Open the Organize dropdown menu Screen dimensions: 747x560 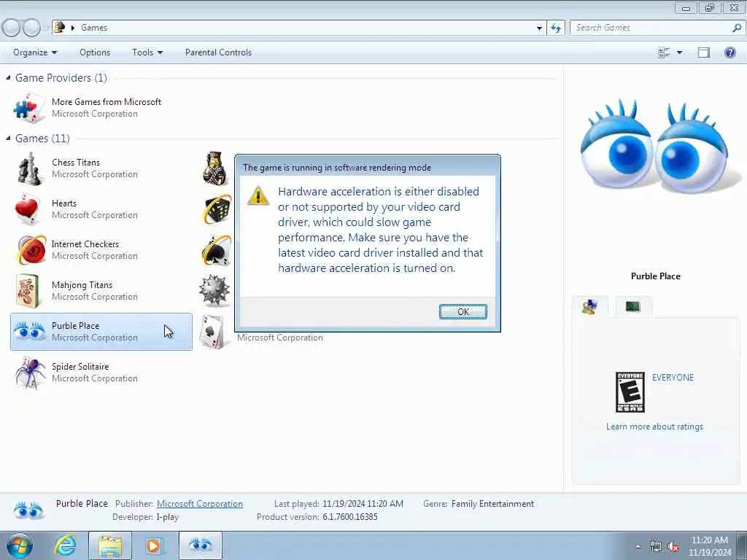point(35,52)
